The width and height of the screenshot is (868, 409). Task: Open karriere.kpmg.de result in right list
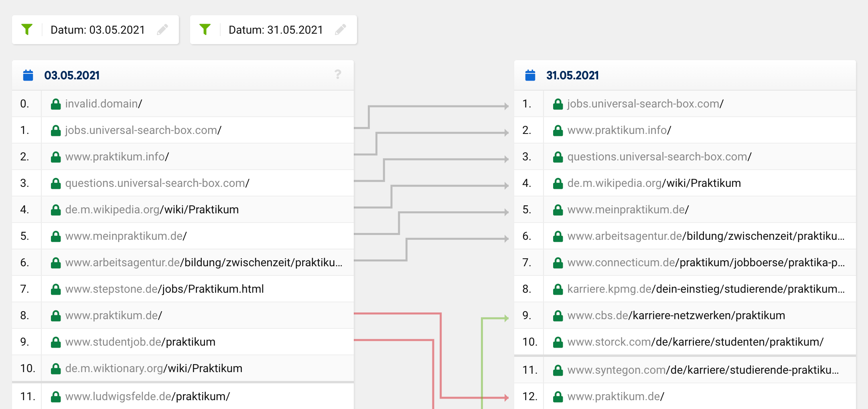pos(706,289)
